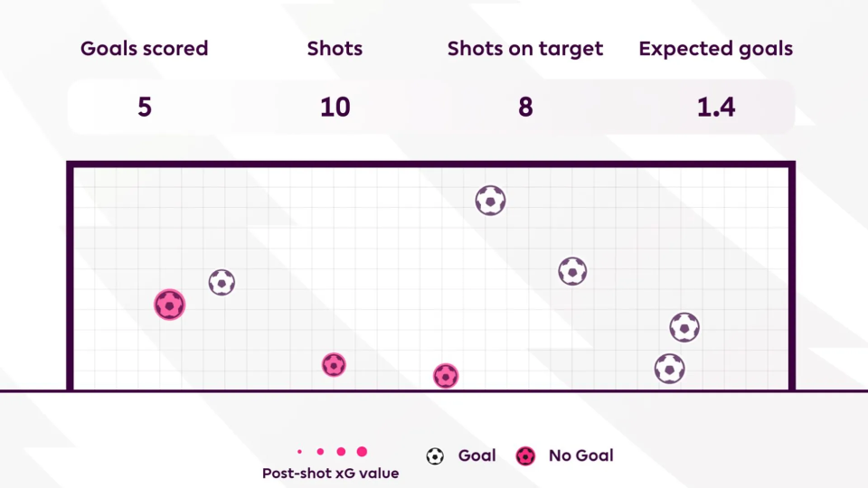Image resolution: width=868 pixels, height=488 pixels.
Task: Select the pink ball between the other two pink balls
Action: click(334, 365)
